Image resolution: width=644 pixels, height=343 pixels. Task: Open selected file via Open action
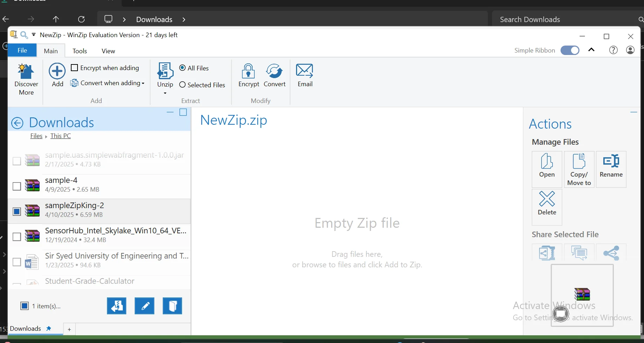[x=547, y=169]
